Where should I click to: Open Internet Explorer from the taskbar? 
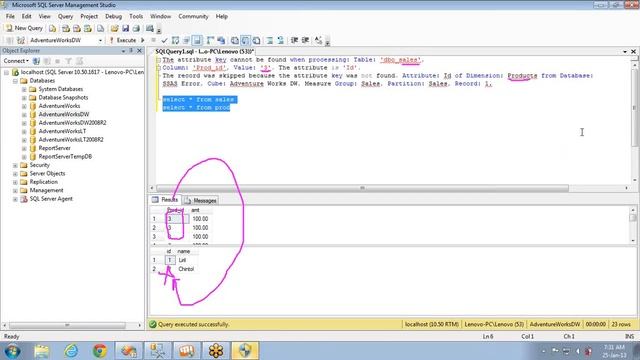tap(71, 351)
